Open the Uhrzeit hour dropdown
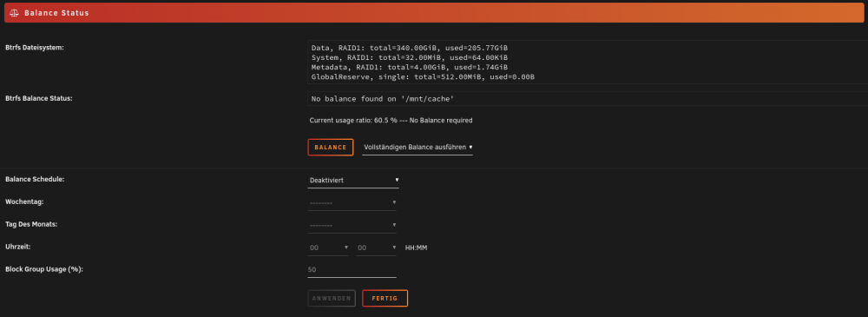The image size is (868, 317). click(328, 248)
